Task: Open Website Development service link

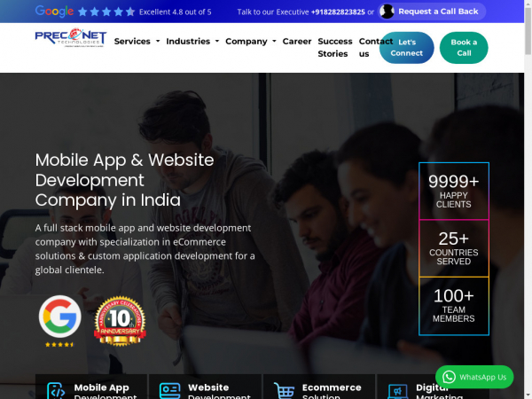Action: 206,387
